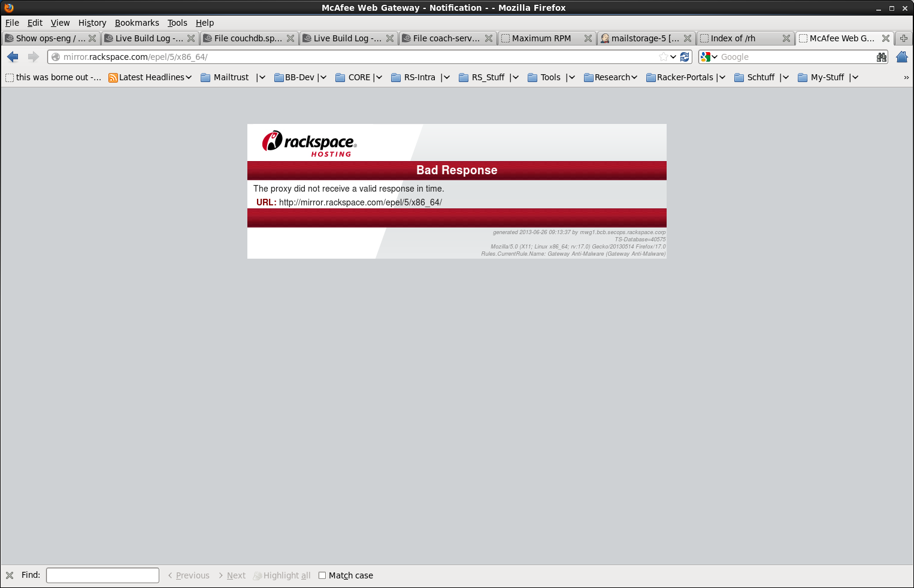Open the Edit menu
Image resolution: width=914 pixels, height=588 pixels.
[35, 23]
